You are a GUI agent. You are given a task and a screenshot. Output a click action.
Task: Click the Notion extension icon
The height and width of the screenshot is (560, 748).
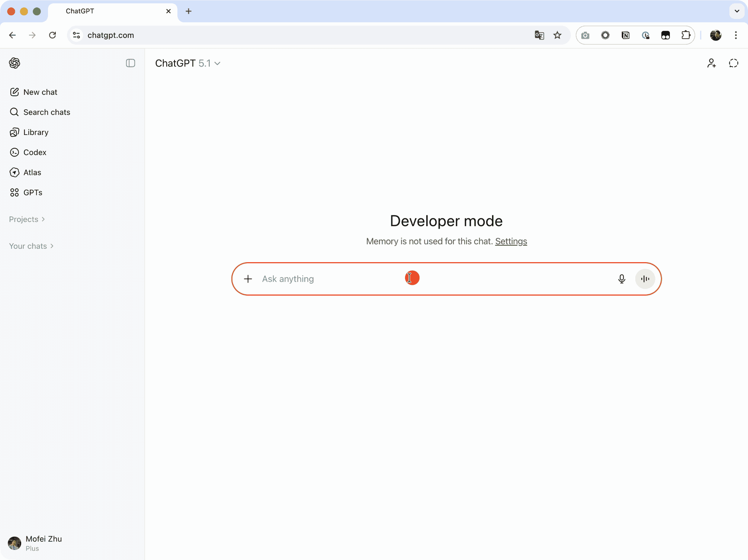[626, 35]
